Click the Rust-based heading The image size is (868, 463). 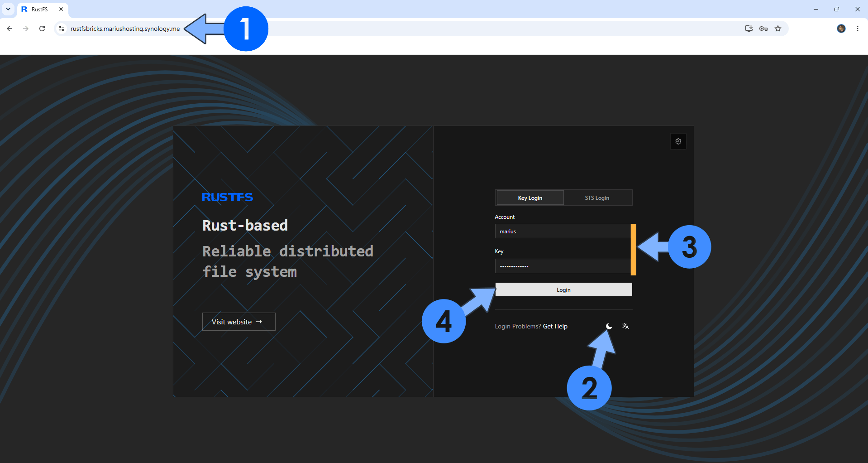(245, 225)
